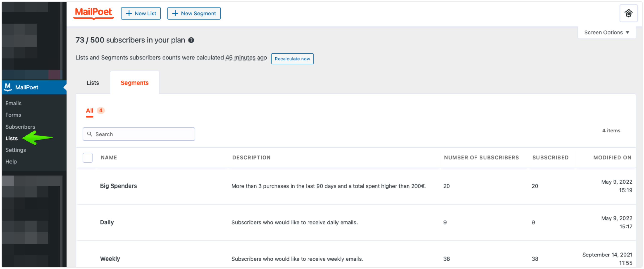
Task: Open the Daily segment
Action: pyautogui.click(x=107, y=222)
